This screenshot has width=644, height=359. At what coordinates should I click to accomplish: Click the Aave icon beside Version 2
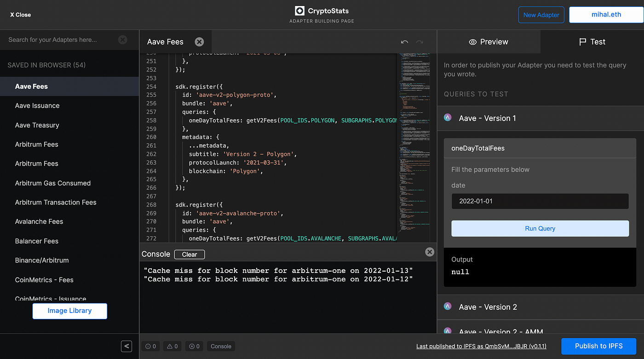point(448,307)
